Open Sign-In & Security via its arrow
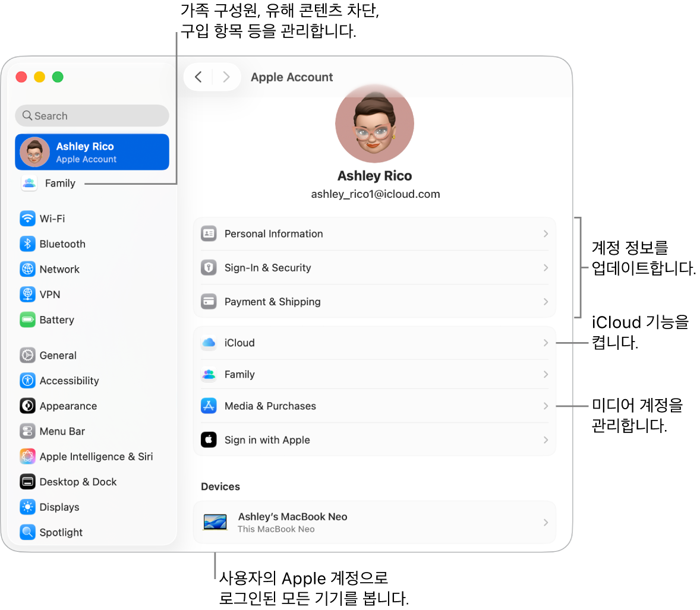This screenshot has width=700, height=610. pyautogui.click(x=545, y=267)
